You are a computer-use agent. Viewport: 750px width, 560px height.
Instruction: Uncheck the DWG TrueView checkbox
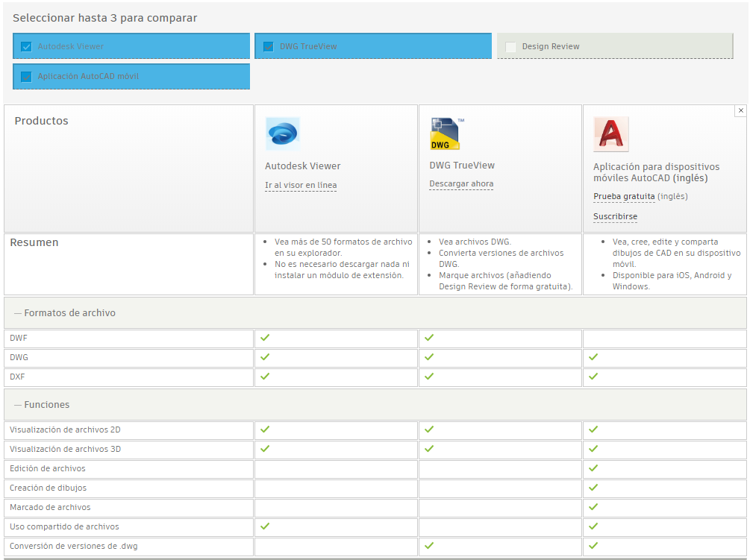click(x=269, y=46)
